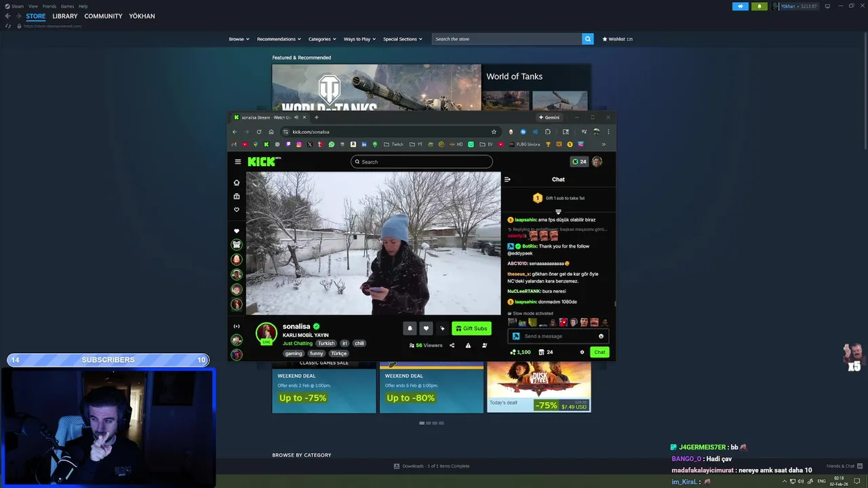Screen dimensions: 868x488
Task: Select the Turkish tag
Action: tap(326, 343)
